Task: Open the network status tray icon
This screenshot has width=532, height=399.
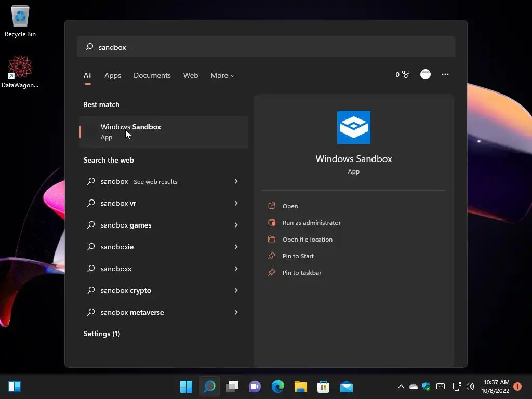Action: point(457,387)
